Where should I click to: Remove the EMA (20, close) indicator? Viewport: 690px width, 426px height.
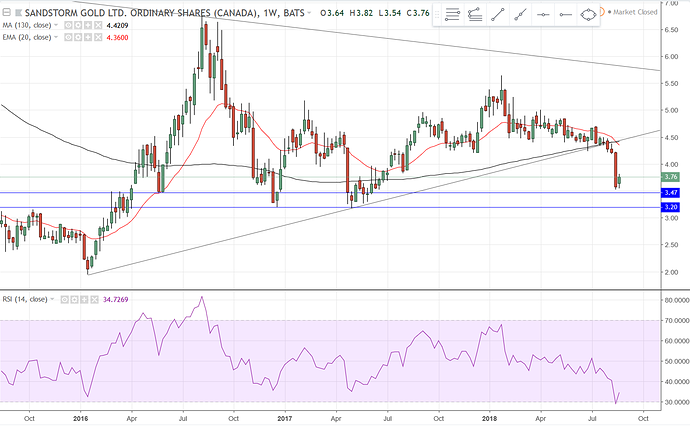click(x=99, y=37)
